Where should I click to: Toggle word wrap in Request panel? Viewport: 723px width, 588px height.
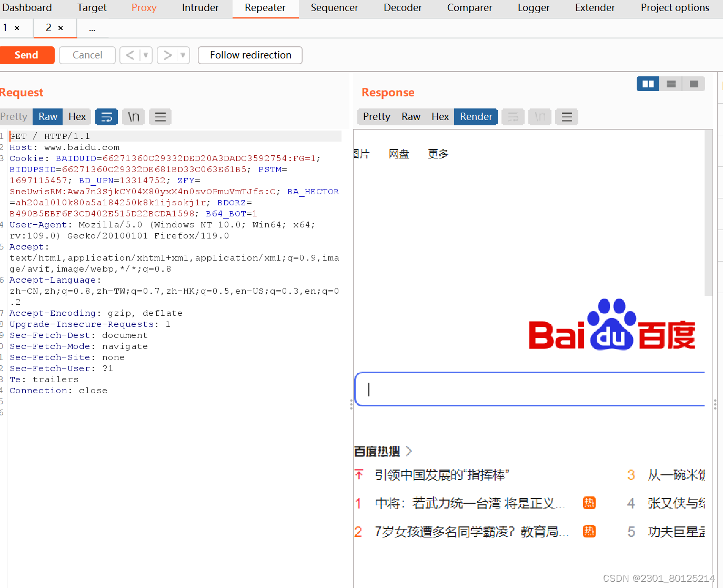[x=106, y=116]
